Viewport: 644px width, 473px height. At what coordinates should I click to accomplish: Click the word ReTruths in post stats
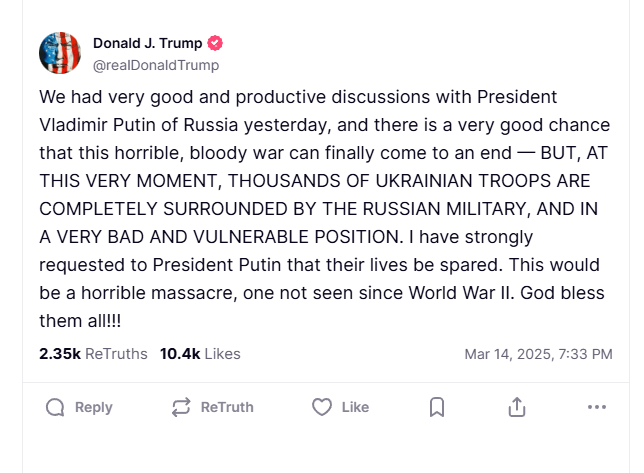click(x=116, y=354)
